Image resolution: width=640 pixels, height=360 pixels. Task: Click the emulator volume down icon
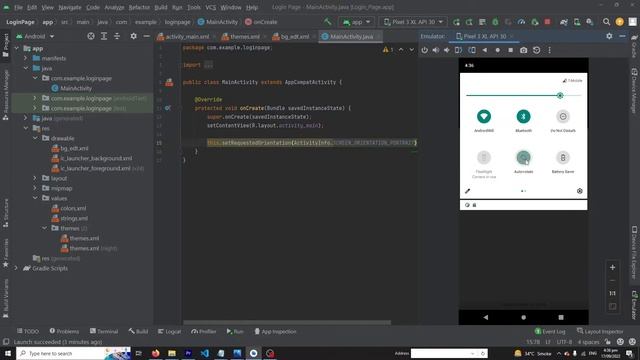pos(447,50)
